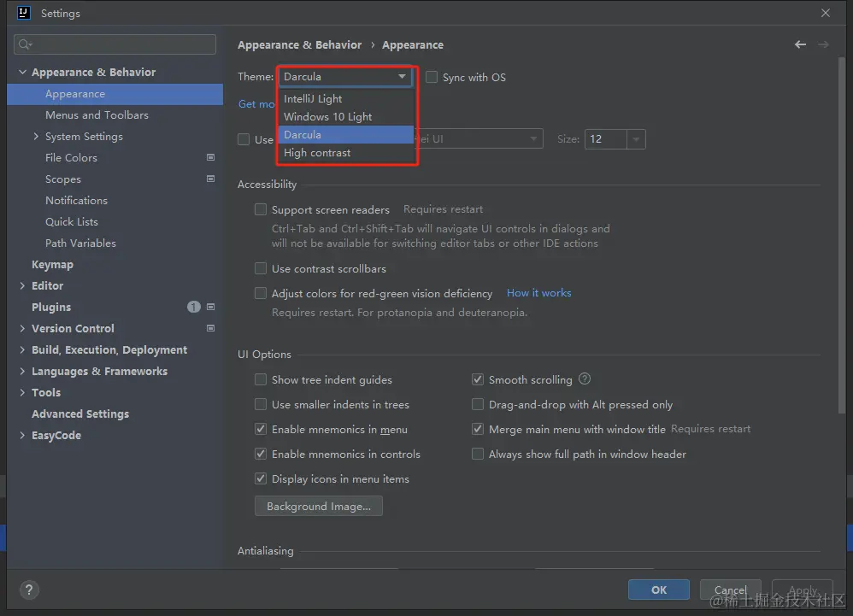Open the Smooth scrolling help icon
853x616 pixels.
(x=585, y=379)
